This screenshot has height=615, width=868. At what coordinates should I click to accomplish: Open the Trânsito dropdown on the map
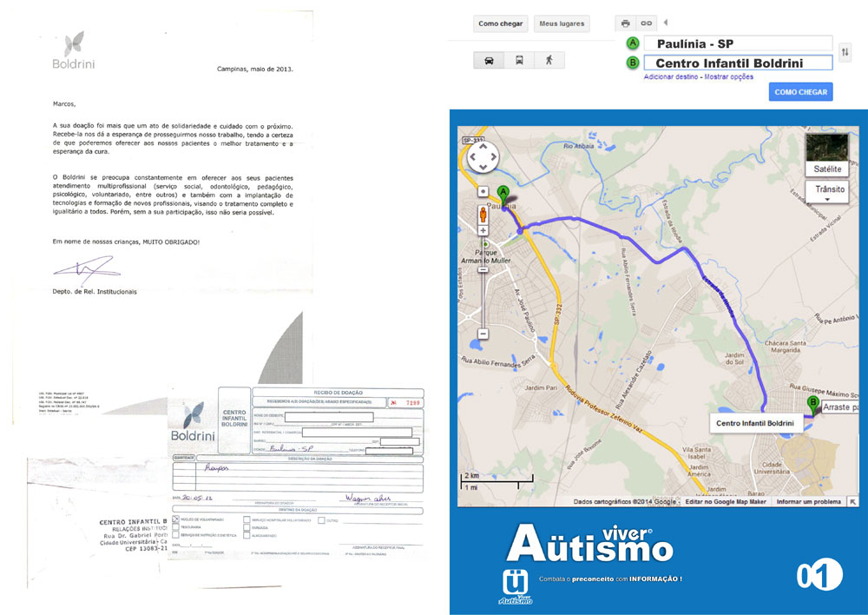point(827,191)
